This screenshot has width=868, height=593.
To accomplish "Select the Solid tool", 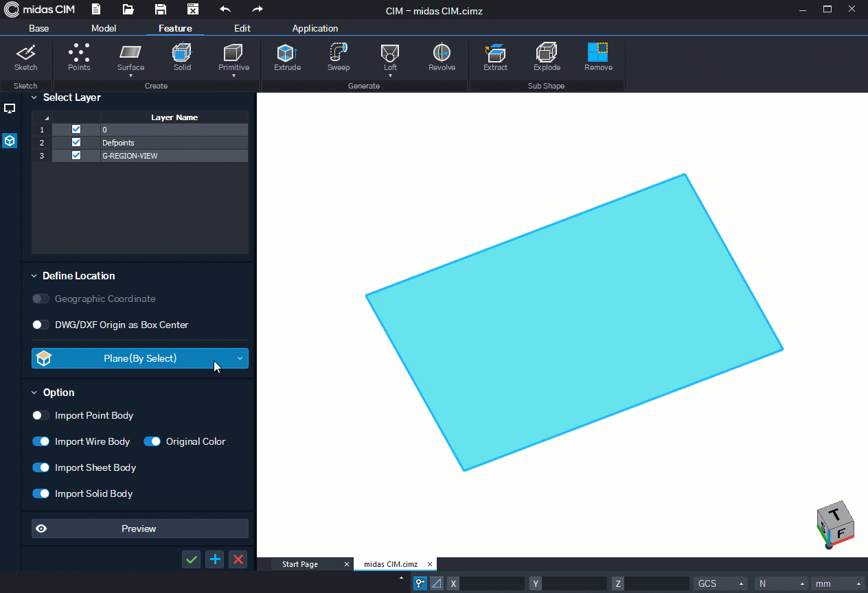I will [182, 58].
